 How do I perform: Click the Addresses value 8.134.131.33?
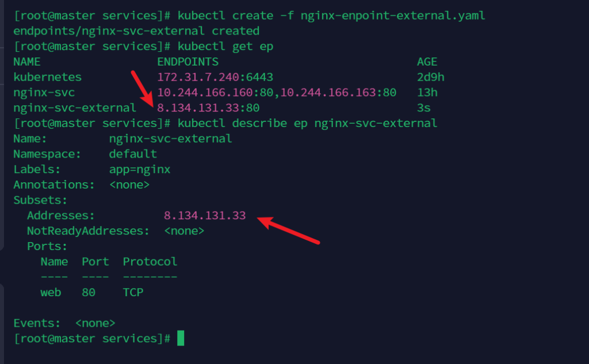coord(205,216)
